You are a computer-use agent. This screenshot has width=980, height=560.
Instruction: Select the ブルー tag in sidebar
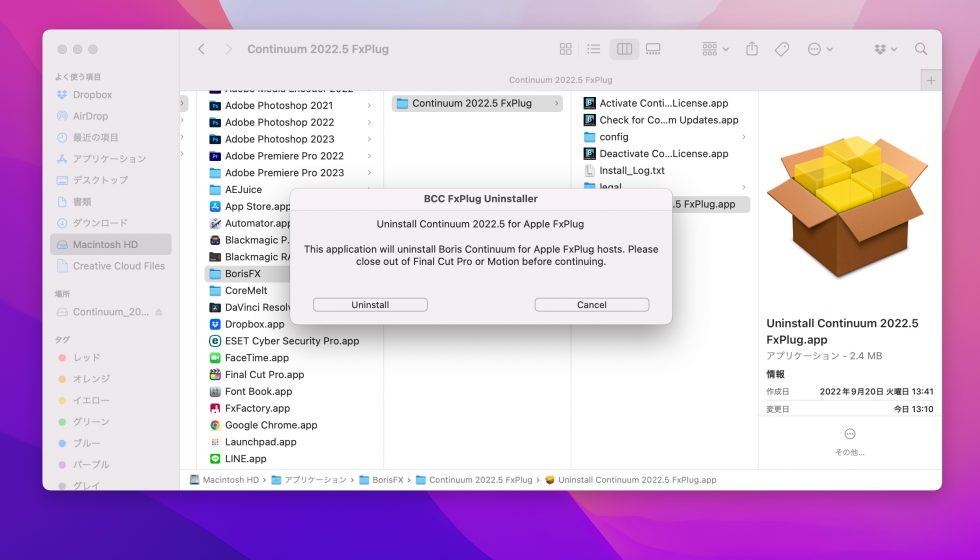coord(86,443)
